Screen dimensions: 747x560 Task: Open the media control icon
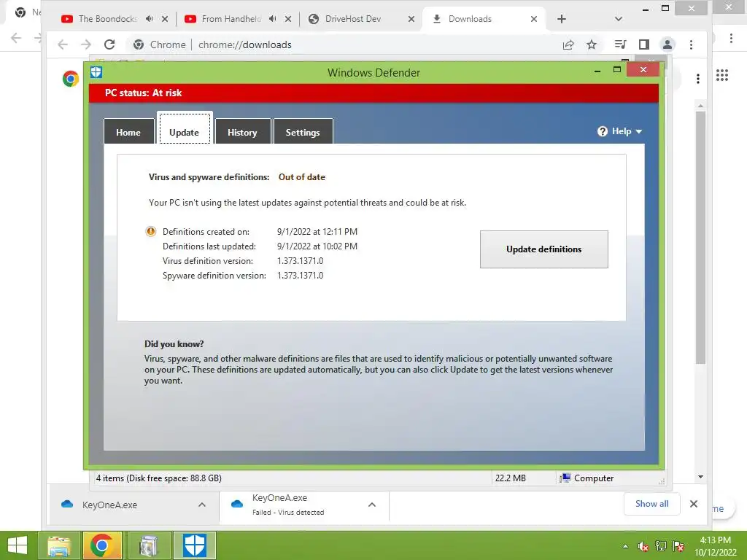point(620,44)
